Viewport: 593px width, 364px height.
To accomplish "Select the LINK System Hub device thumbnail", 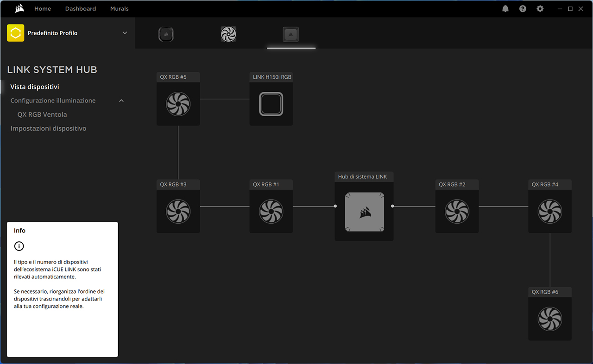I will pyautogui.click(x=291, y=34).
